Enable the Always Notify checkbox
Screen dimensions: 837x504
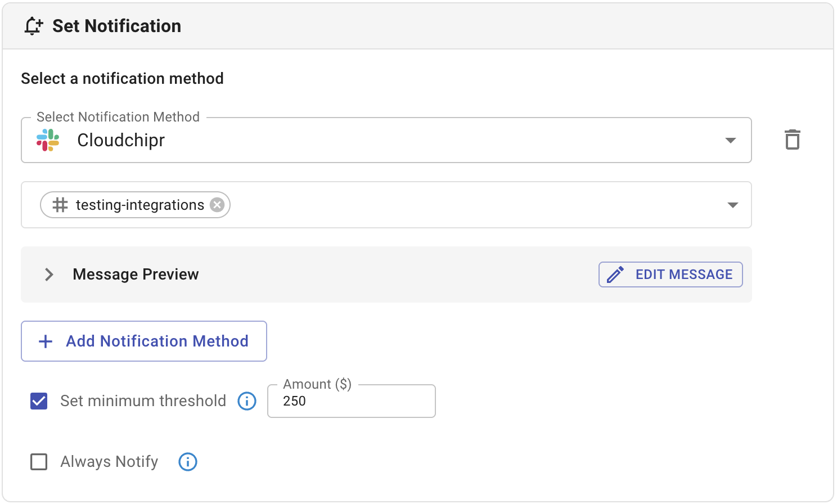click(x=39, y=462)
